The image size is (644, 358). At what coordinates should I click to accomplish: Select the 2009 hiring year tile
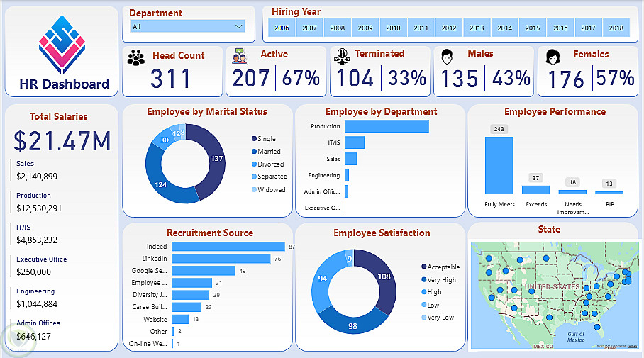coord(365,28)
